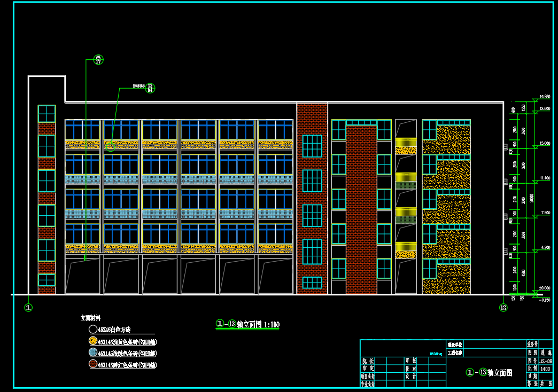Select the 1-13 elevation name in title block
This screenshot has width=558, height=392.
(489, 372)
